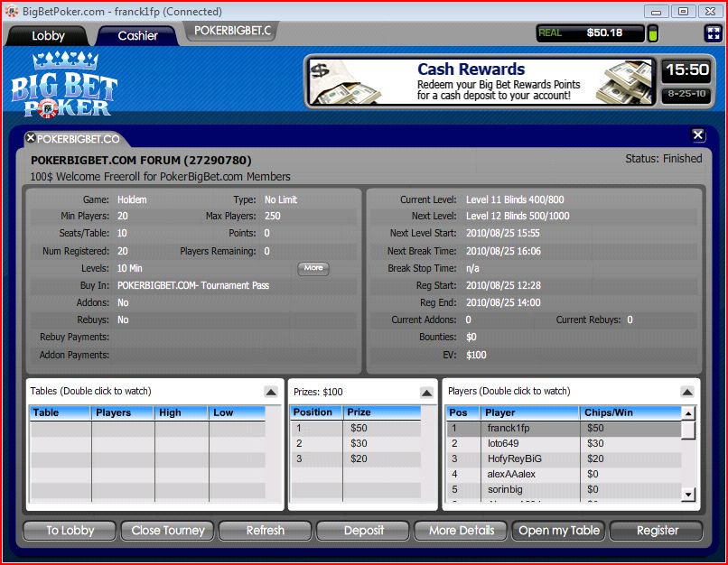Close the POKERBIGBET.CO tab with its X icon
Image resolution: width=728 pixels, height=565 pixels.
tap(31, 138)
